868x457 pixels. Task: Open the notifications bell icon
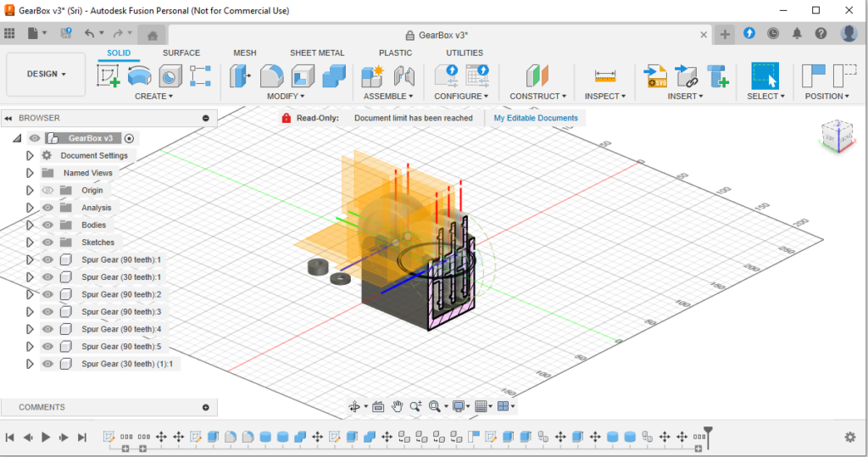tap(797, 33)
